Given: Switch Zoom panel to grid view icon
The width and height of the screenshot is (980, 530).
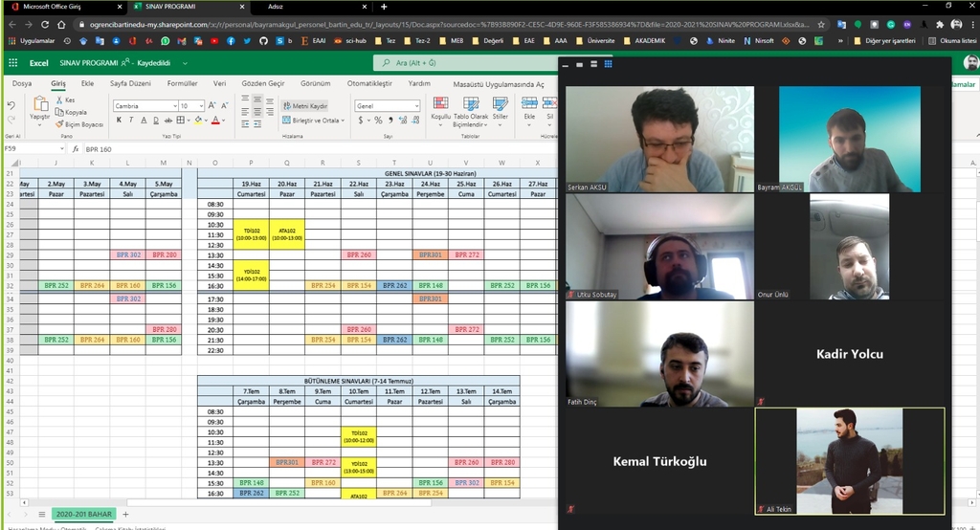Looking at the screenshot, I should pos(608,64).
